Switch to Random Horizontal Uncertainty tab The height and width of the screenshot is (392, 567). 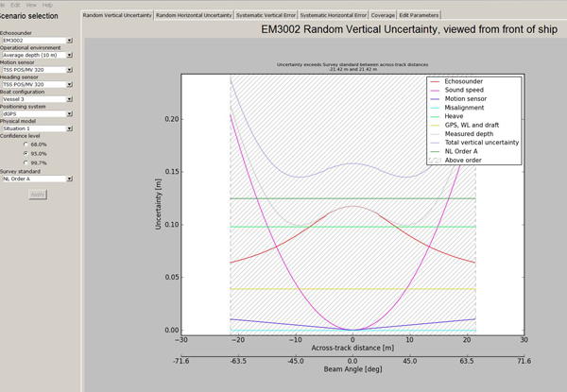[x=194, y=15]
